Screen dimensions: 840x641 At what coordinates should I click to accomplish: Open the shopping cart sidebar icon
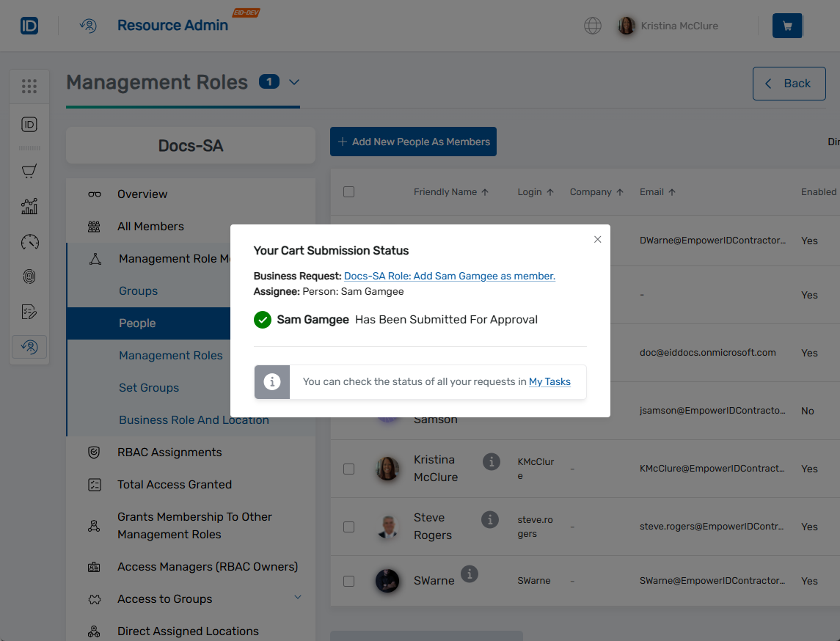29,171
